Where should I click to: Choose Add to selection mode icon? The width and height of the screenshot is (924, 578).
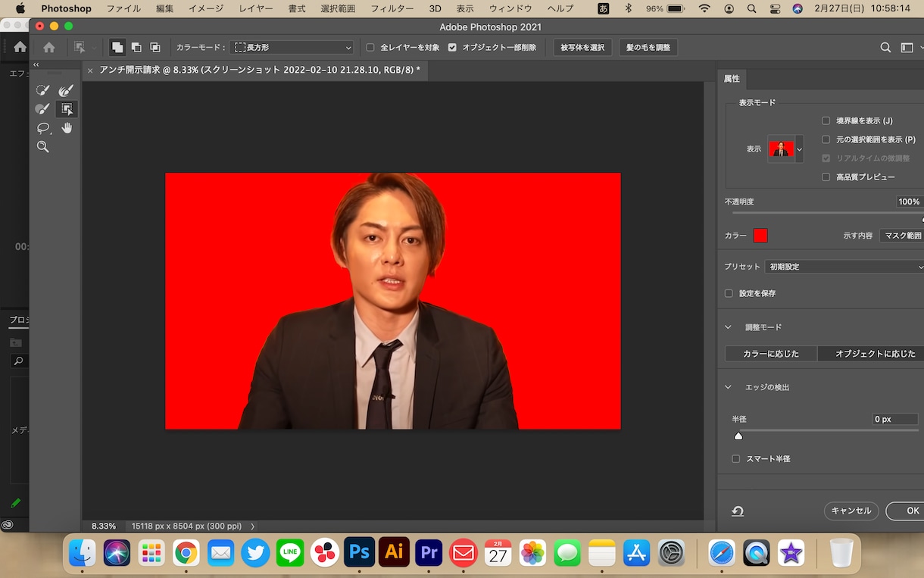click(x=117, y=47)
